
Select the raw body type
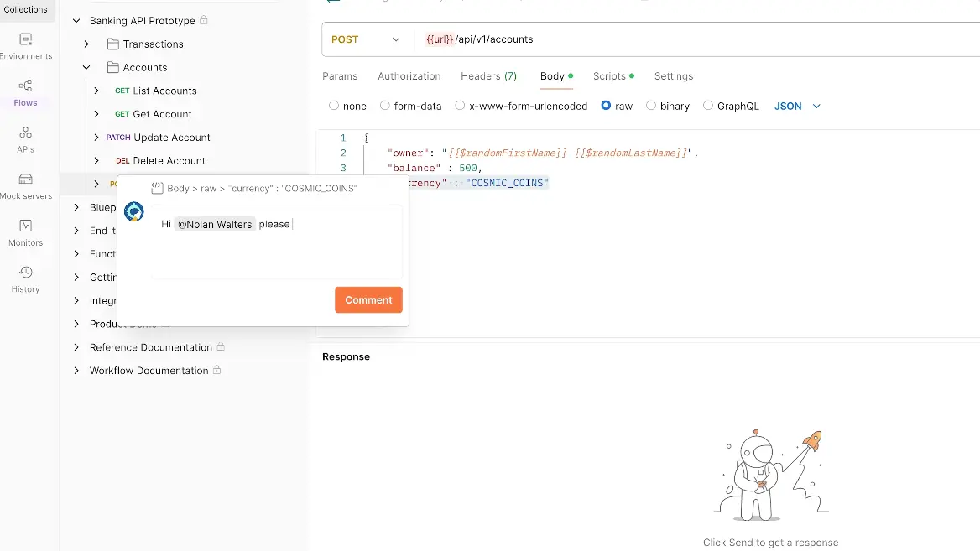(x=606, y=106)
